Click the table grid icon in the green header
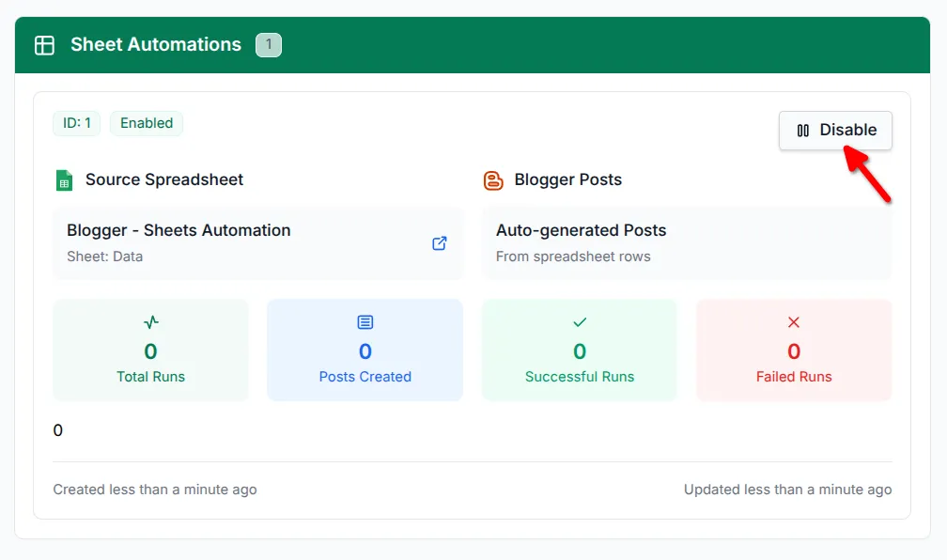Image resolution: width=947 pixels, height=560 pixels. 43,44
